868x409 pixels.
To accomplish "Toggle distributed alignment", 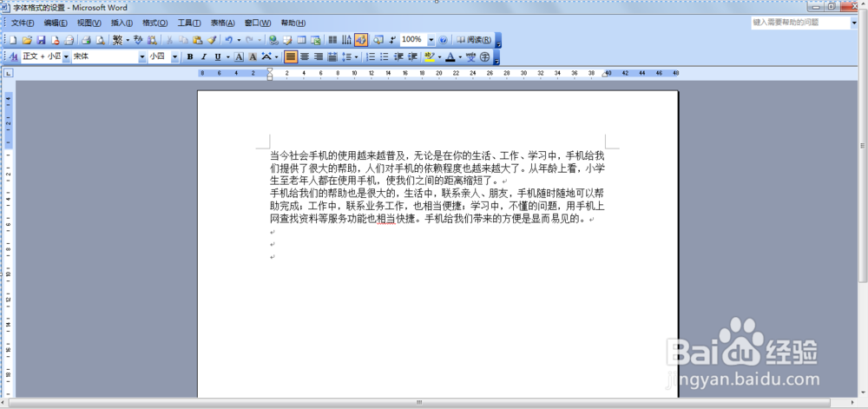I will [x=332, y=56].
